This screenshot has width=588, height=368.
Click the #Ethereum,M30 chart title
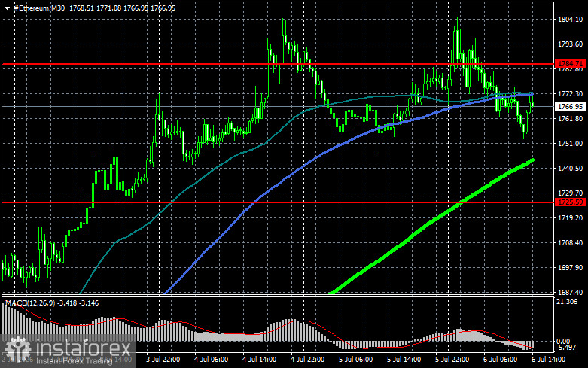(x=39, y=8)
